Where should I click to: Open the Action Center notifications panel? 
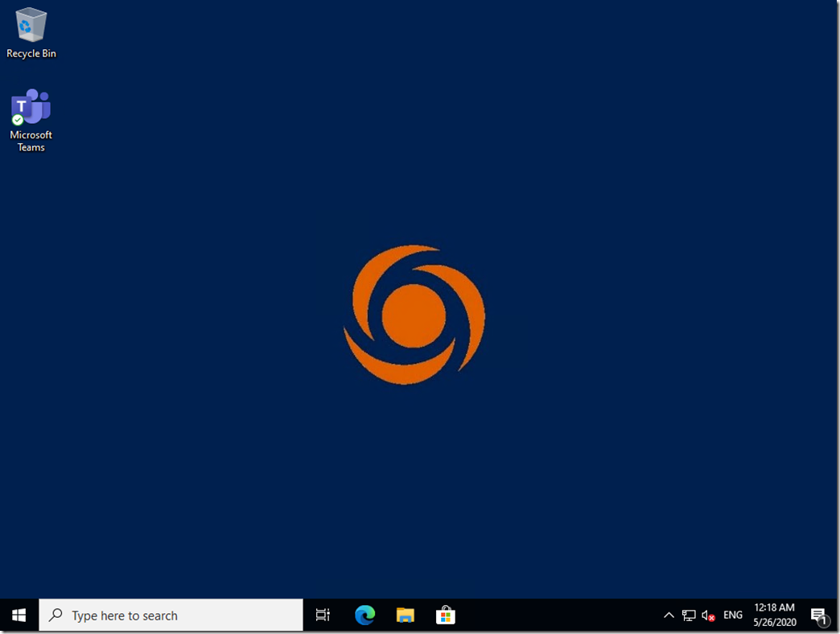[819, 614]
